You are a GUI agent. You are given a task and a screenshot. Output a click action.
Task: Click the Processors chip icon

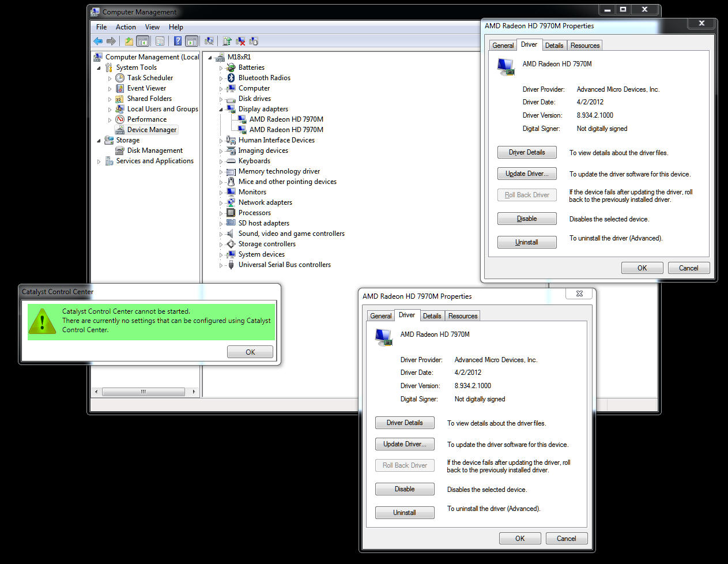tap(231, 213)
